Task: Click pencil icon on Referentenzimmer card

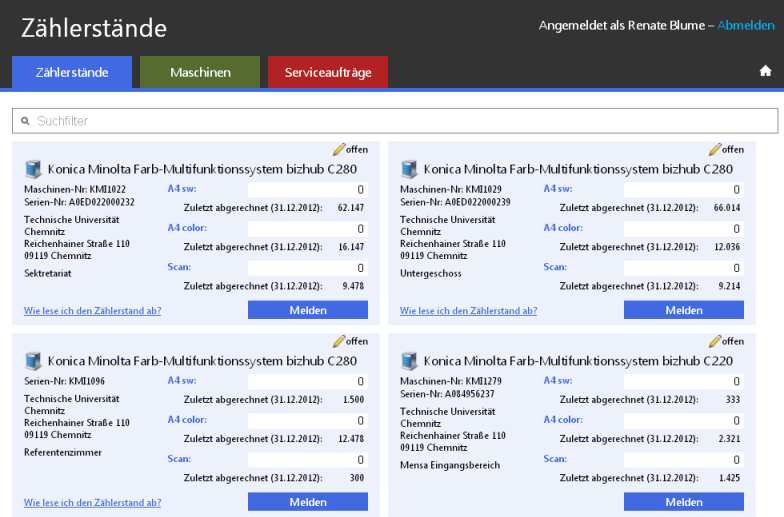Action: tap(339, 341)
